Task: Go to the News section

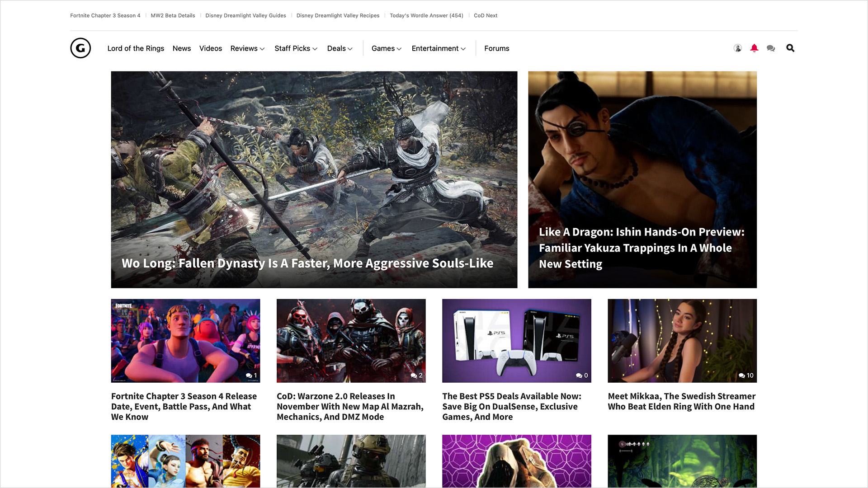Action: 182,48
